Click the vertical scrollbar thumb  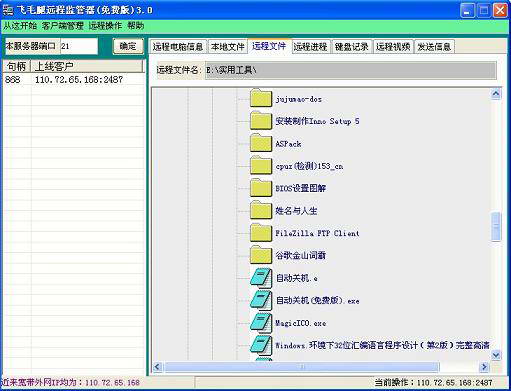click(496, 227)
